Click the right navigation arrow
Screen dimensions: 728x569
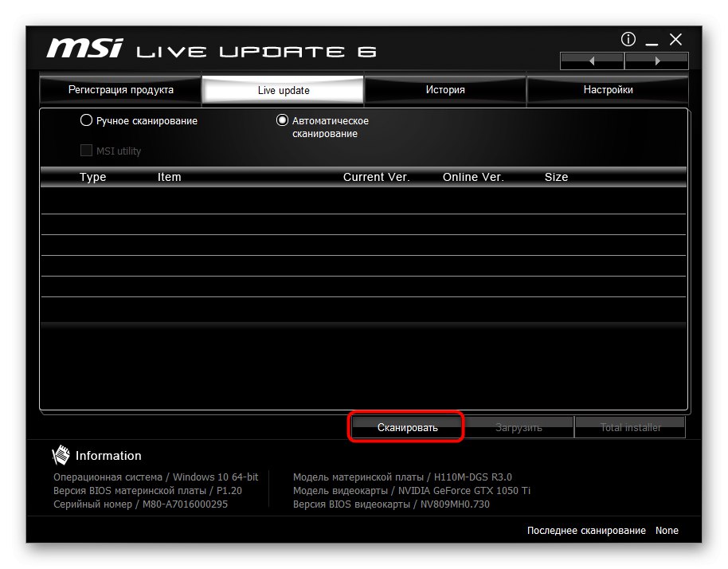656,60
